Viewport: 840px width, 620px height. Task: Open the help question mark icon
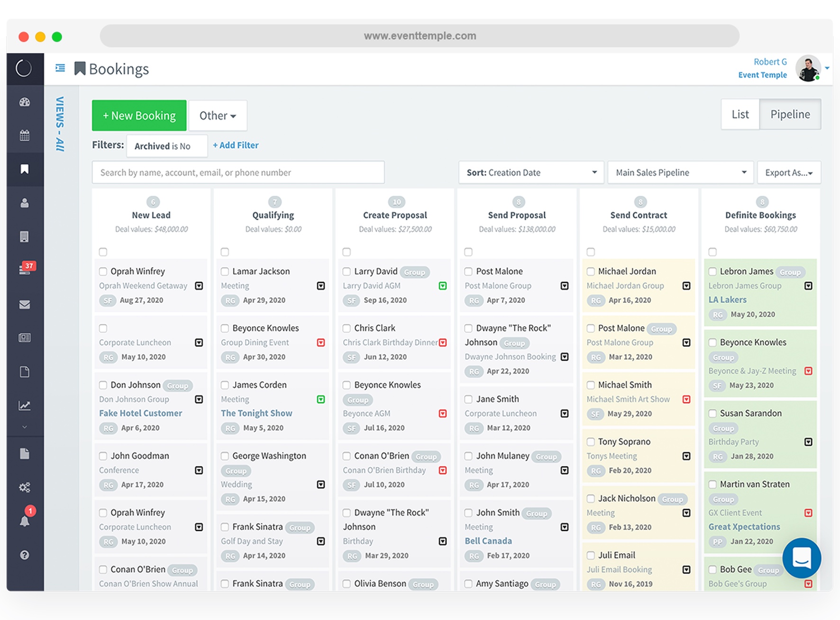(x=25, y=555)
